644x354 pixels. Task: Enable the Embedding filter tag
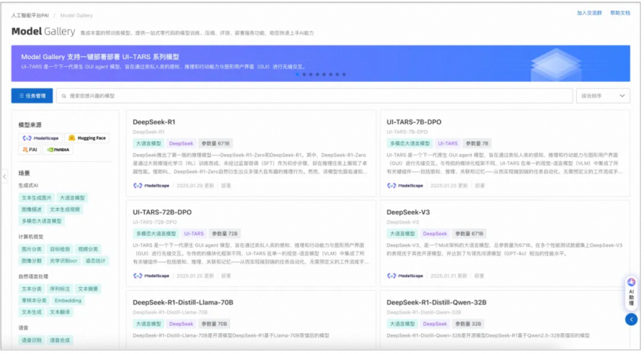click(68, 300)
